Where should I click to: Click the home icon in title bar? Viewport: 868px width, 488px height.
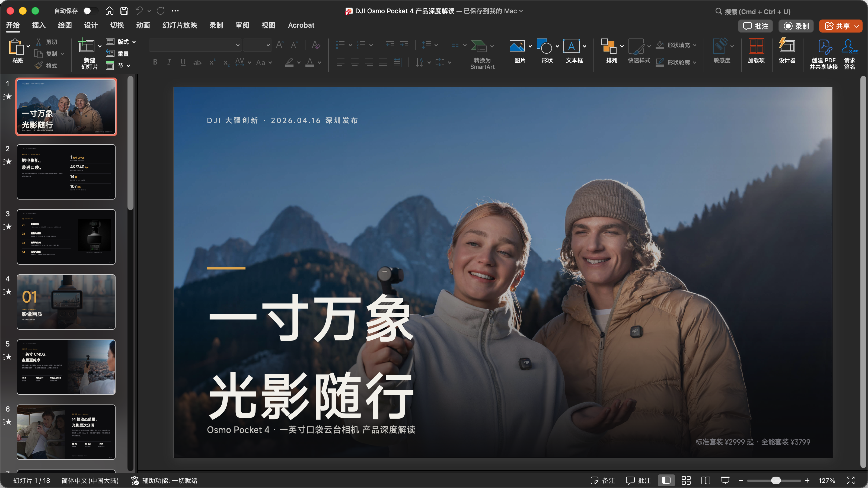click(x=110, y=11)
